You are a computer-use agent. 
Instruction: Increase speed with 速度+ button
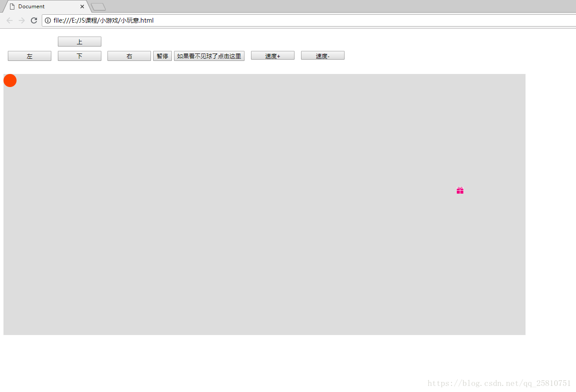tap(273, 56)
